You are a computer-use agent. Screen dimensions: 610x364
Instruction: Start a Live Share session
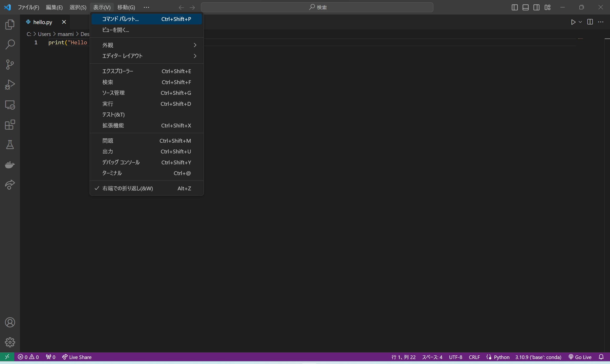coord(77,357)
